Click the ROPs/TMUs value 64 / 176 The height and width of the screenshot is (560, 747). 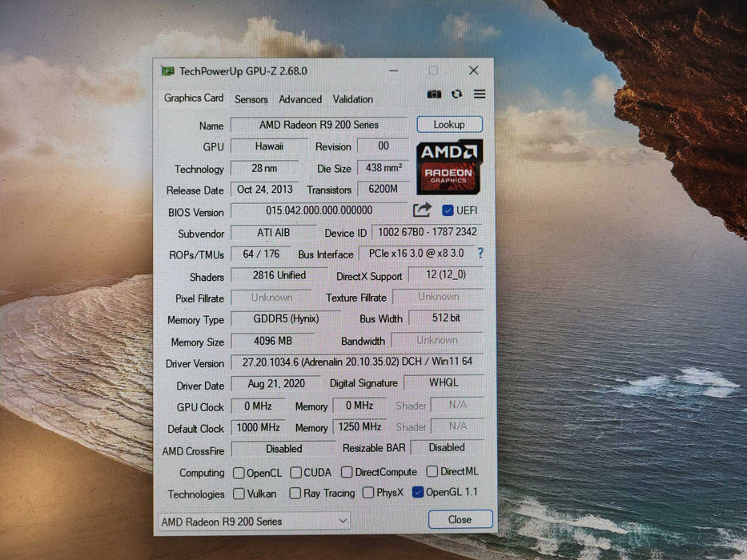pos(260,254)
